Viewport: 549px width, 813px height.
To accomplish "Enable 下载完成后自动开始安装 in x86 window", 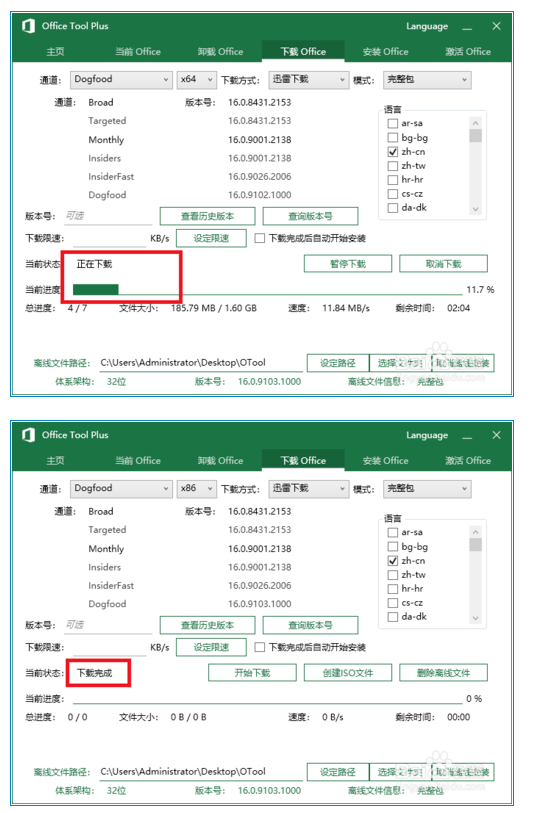I will pyautogui.click(x=260, y=647).
